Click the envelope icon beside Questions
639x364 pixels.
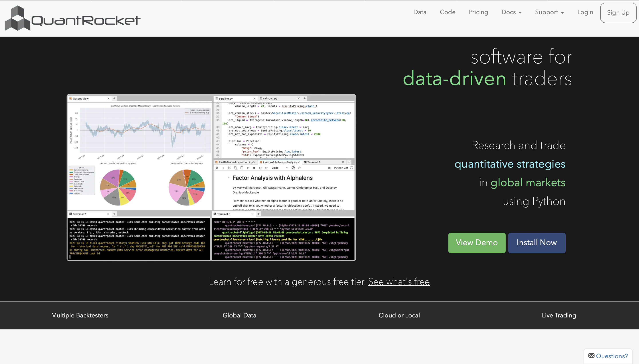591,356
